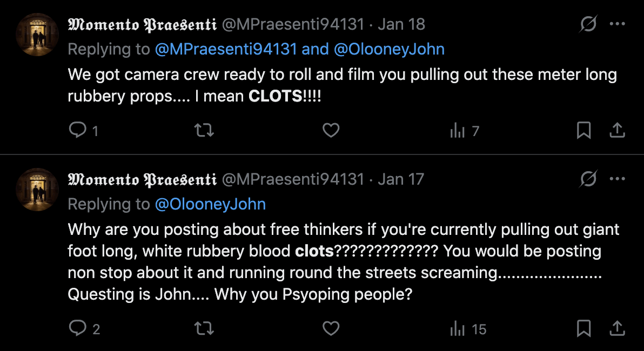The image size is (644, 351).
Task: Open the Jan 17 timestamp permalink
Action: pos(401,179)
